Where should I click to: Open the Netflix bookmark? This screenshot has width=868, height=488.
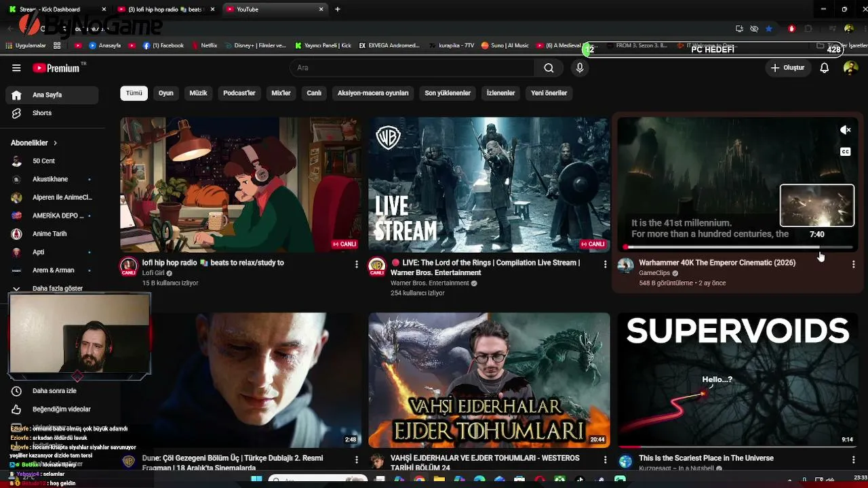point(205,46)
